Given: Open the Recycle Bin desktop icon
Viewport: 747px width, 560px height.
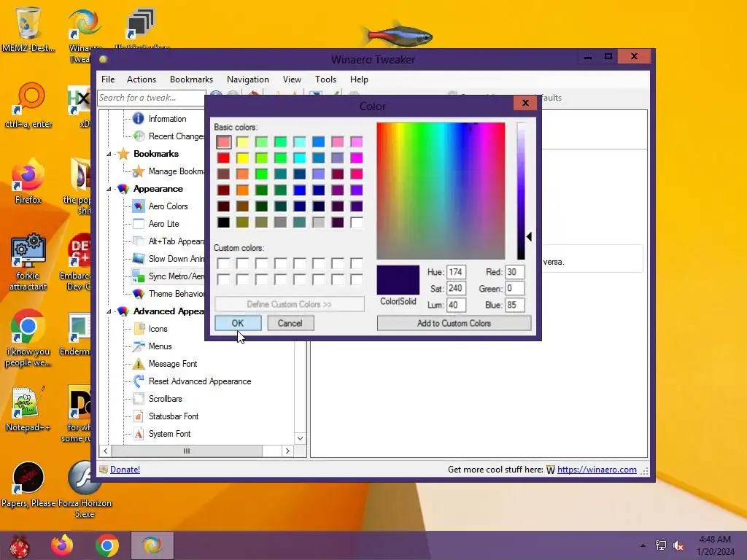Looking at the screenshot, I should coord(28,23).
